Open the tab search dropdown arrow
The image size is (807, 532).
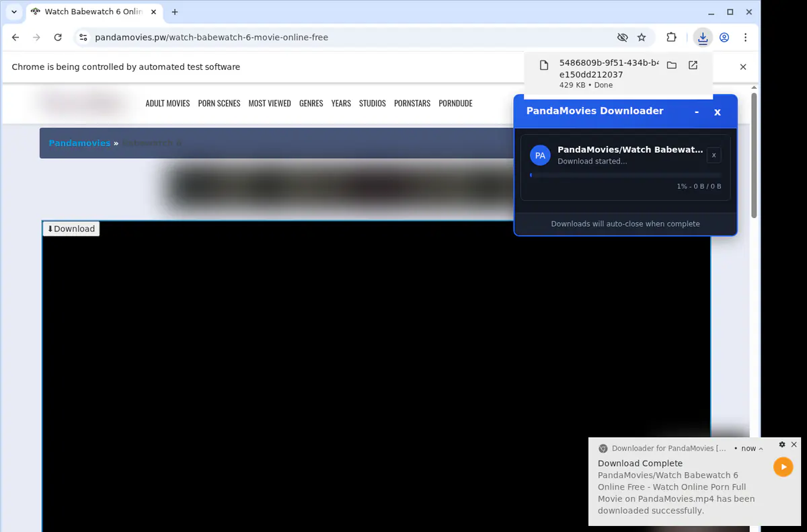pos(14,12)
